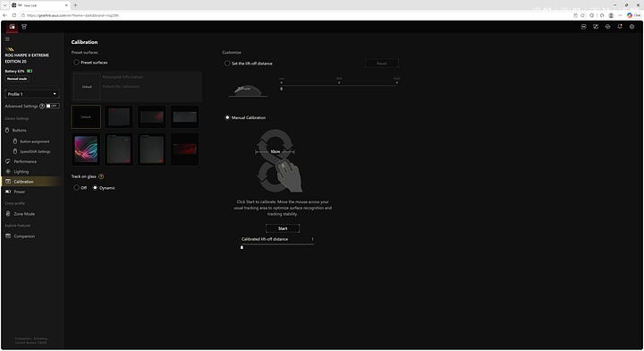Open the store cart icon in header
The width and height of the screenshot is (644, 351).
[24, 27]
